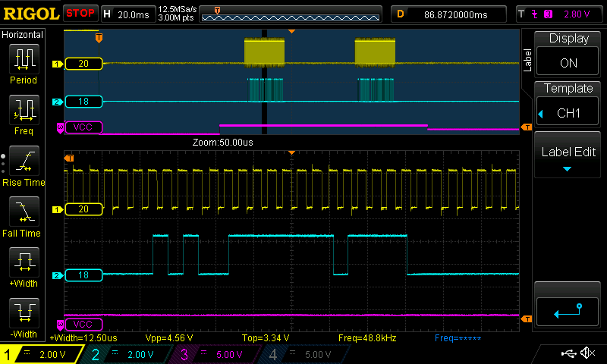The height and width of the screenshot is (364, 607).
Task: Toggle channel 3 at 5.00 V
Action: 216,354
